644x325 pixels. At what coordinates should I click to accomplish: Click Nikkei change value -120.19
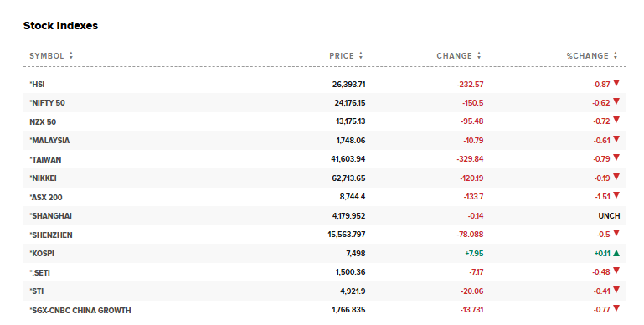472,178
